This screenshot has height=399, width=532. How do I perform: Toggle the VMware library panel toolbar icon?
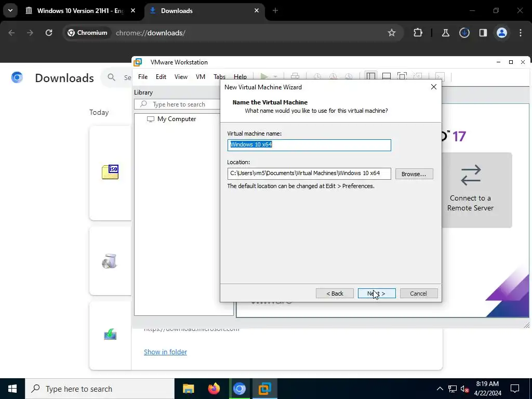[371, 76]
